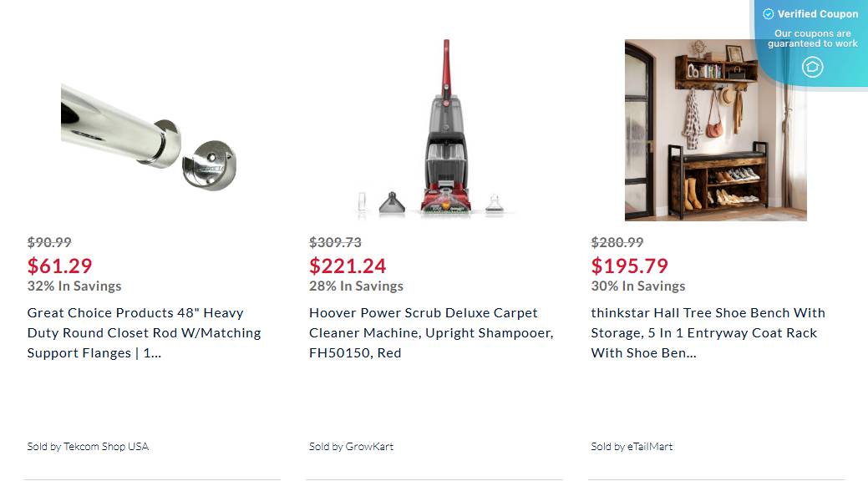This screenshot has height=481, width=868.
Task: Click the 30% In Savings label
Action: point(638,286)
